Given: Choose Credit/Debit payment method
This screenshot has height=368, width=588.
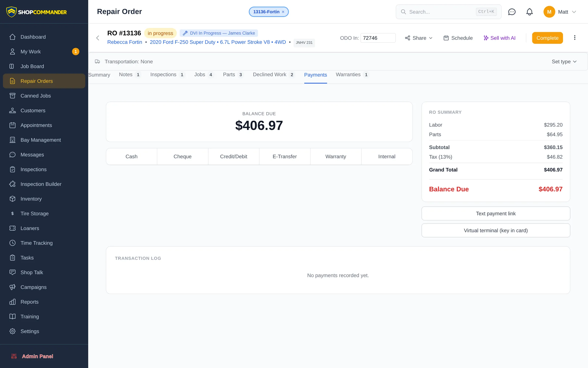Looking at the screenshot, I should (x=234, y=157).
